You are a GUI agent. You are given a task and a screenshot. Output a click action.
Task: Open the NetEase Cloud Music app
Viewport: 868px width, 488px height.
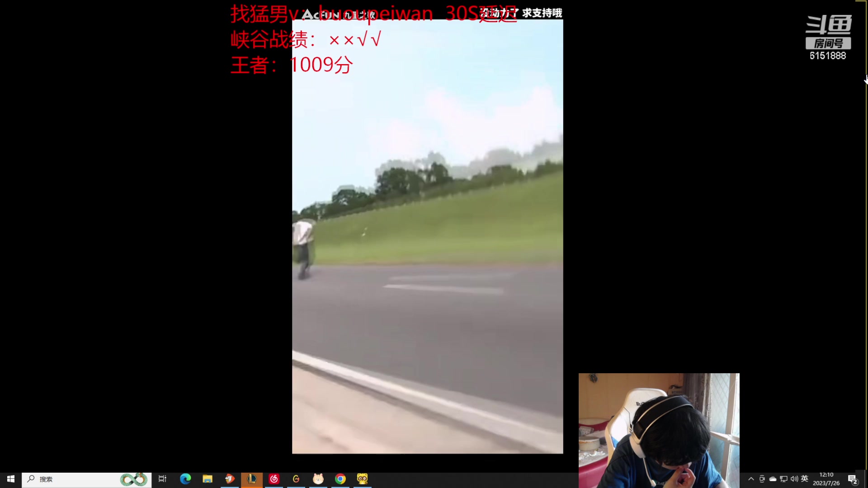click(274, 479)
